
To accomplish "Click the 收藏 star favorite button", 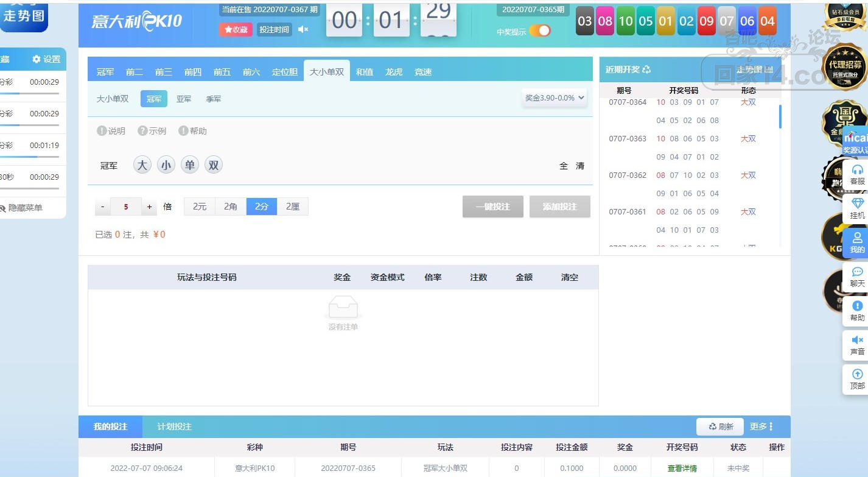I will tap(236, 29).
